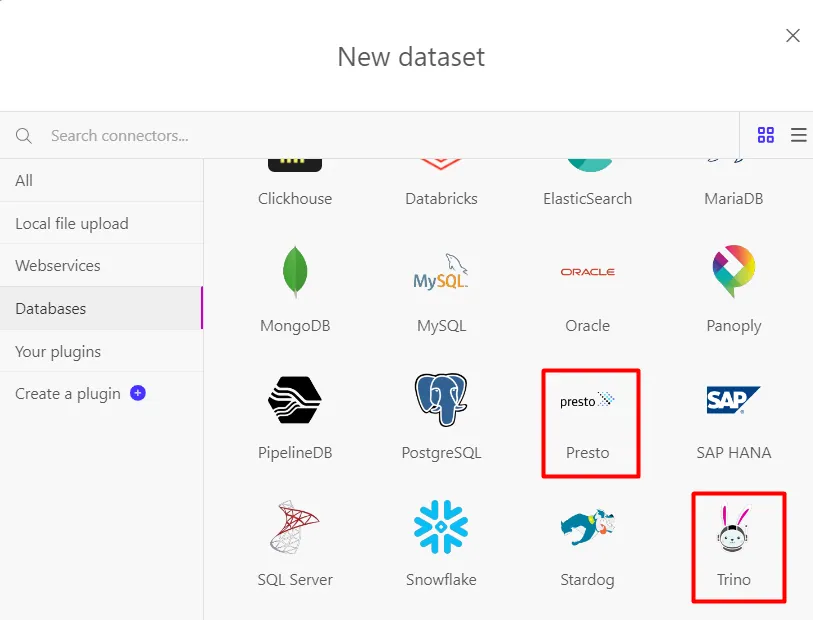The height and width of the screenshot is (620, 813).
Task: Click the SAP HANA text label
Action: 734,453
